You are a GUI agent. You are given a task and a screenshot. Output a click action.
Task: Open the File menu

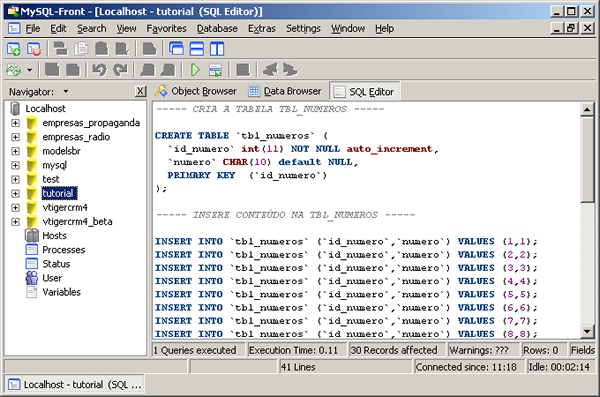33,29
